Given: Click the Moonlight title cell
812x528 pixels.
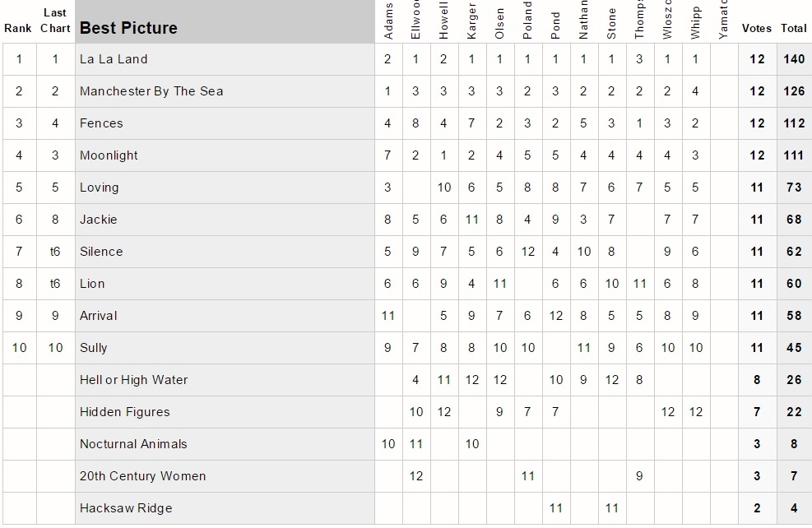Looking at the screenshot, I should tap(225, 155).
